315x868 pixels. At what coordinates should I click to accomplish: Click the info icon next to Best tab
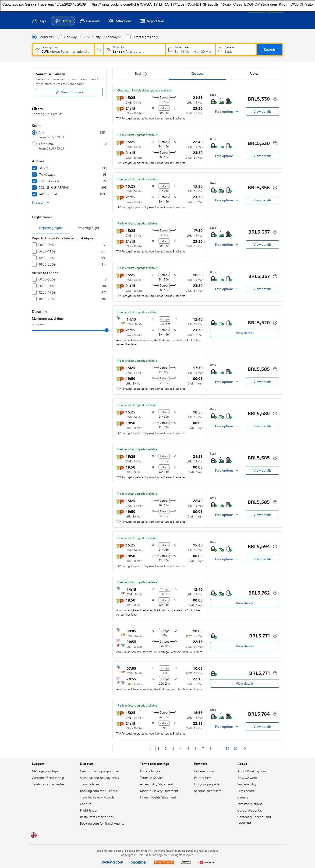(x=145, y=74)
